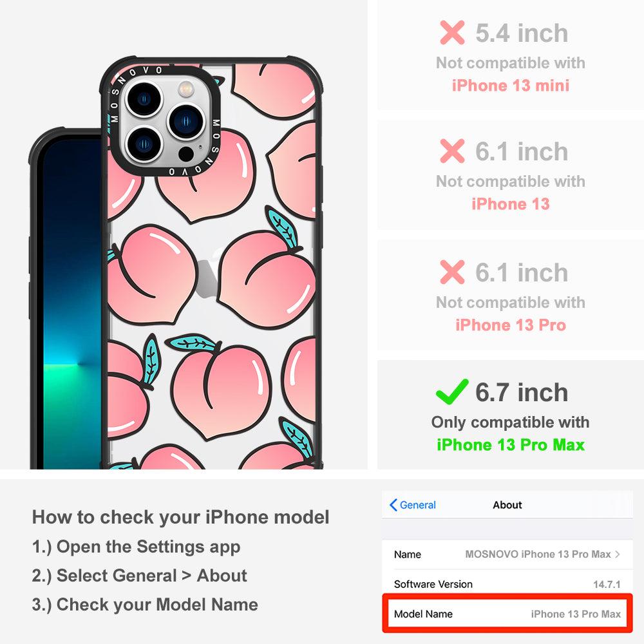Click the top-left camera lens
This screenshot has height=644, width=644.
[x=144, y=99]
